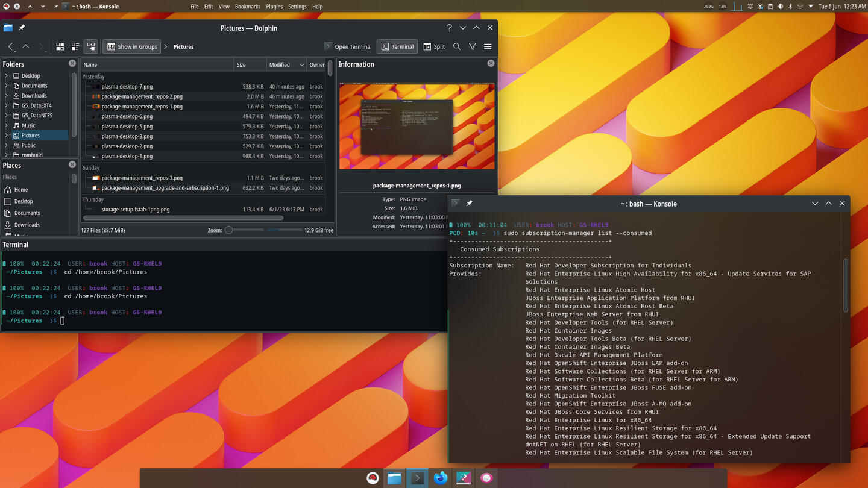
Task: Open the Settings menu in top bar
Action: 297,7
